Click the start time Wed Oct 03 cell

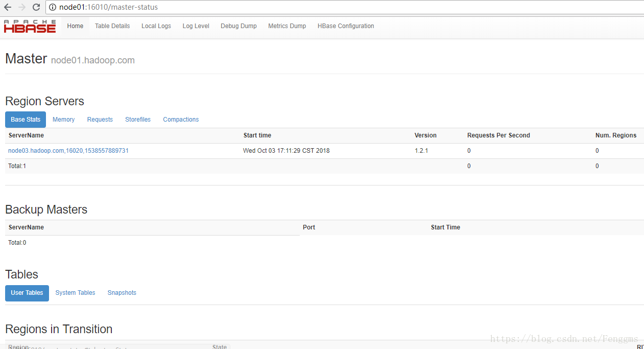[x=286, y=151]
